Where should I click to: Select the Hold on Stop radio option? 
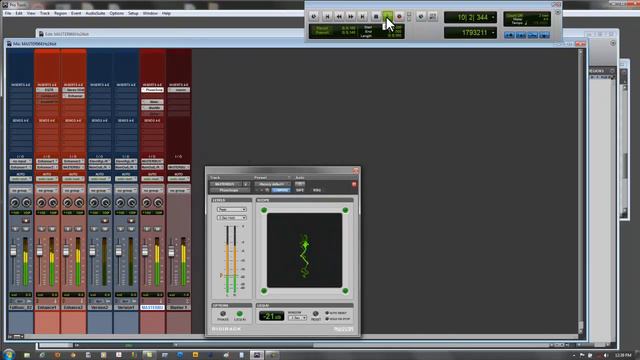[327, 319]
